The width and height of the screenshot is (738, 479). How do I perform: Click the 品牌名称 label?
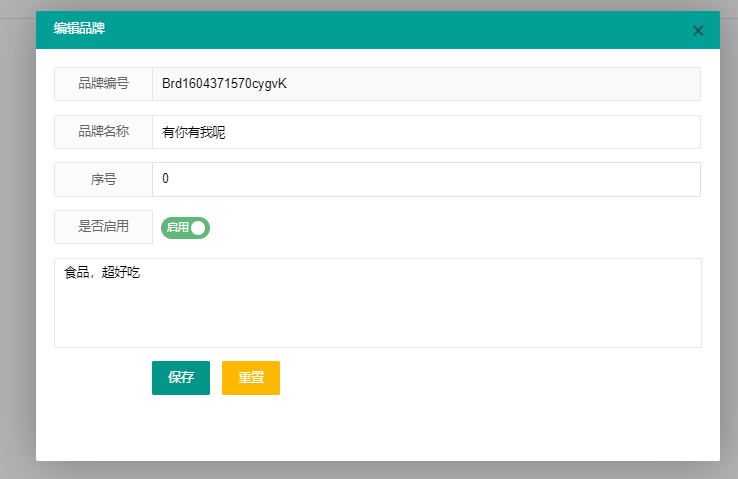[x=104, y=132]
